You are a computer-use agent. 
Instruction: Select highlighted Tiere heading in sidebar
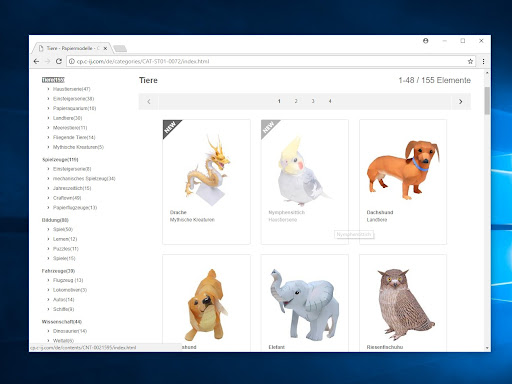pos(53,80)
